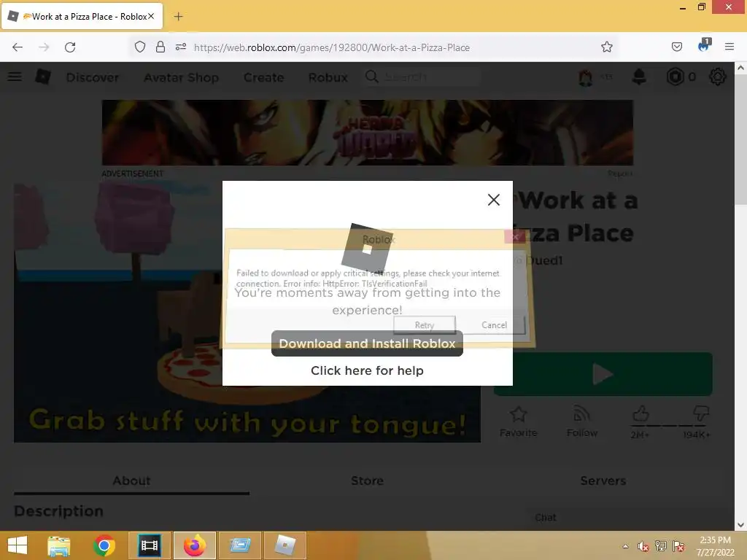This screenshot has height=560, width=747.
Task: Select the Work at a Pizza Place tab
Action: 82,16
